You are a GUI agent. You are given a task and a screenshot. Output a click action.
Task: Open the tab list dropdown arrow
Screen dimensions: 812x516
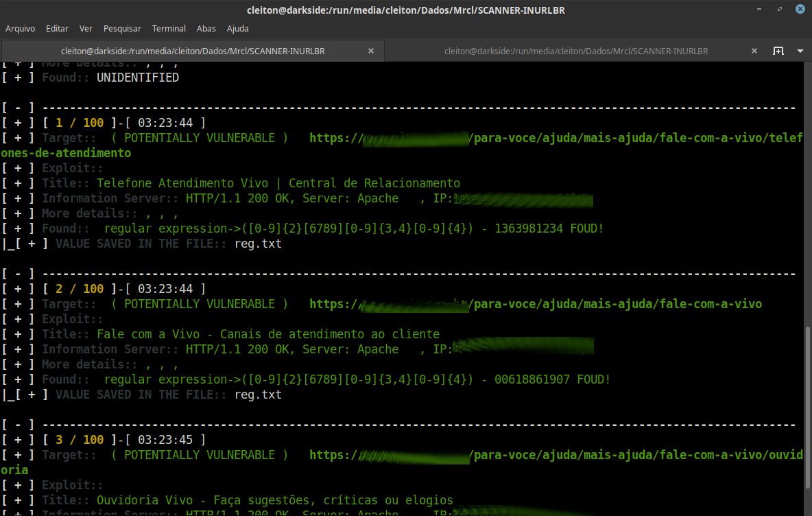pyautogui.click(x=799, y=50)
